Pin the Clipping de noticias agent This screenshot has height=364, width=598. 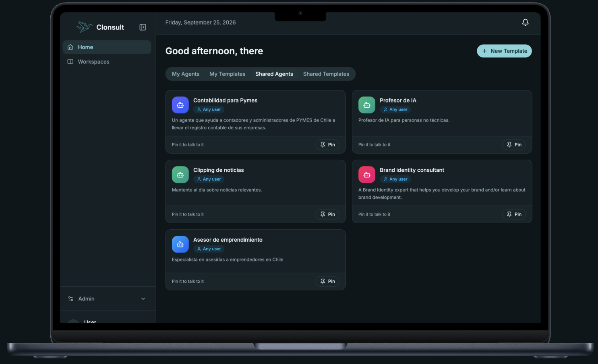point(327,214)
